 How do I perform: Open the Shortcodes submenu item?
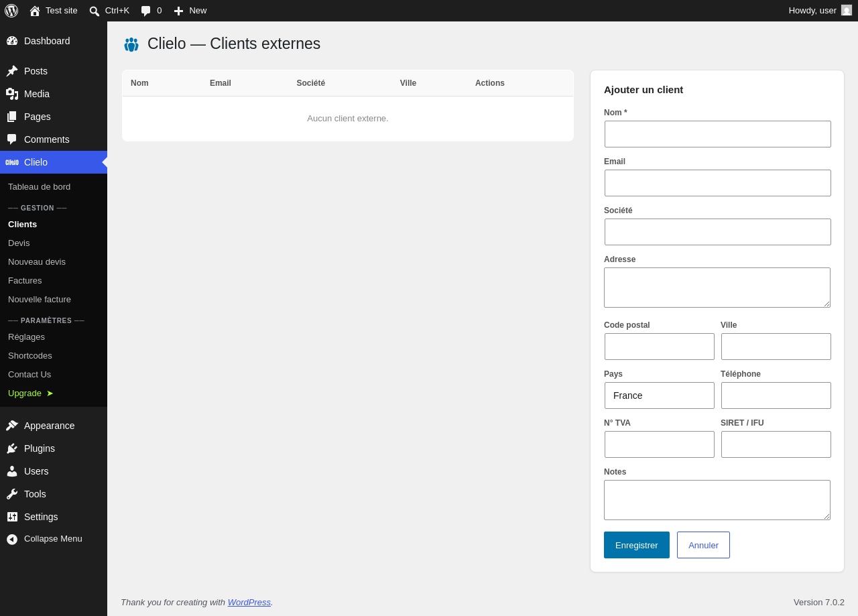(30, 356)
